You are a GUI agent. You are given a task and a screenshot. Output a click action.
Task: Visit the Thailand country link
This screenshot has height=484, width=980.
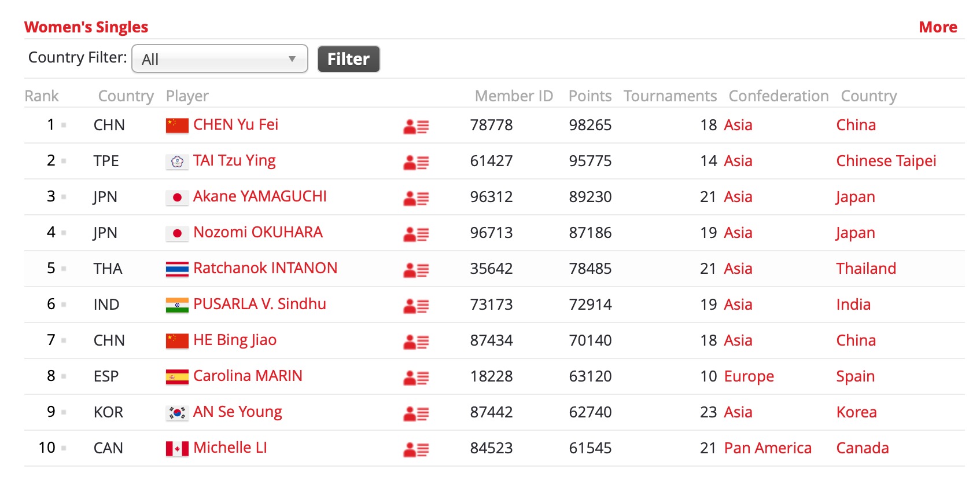(865, 269)
